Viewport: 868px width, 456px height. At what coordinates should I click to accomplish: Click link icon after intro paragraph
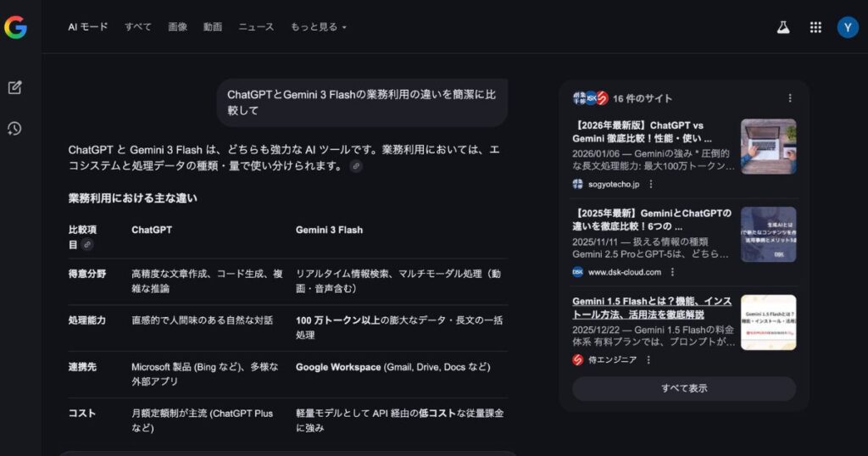356,166
